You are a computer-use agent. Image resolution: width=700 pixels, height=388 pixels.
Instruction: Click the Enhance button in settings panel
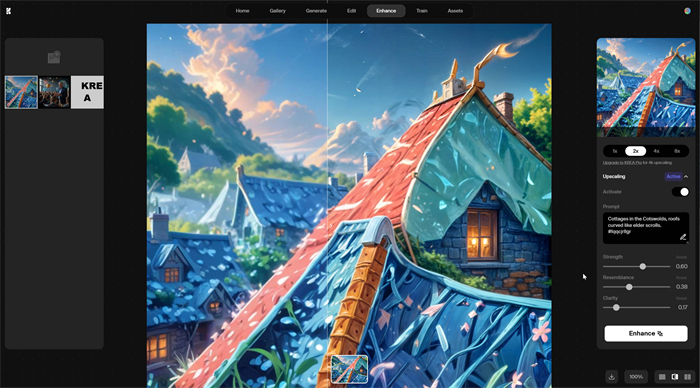pos(646,334)
